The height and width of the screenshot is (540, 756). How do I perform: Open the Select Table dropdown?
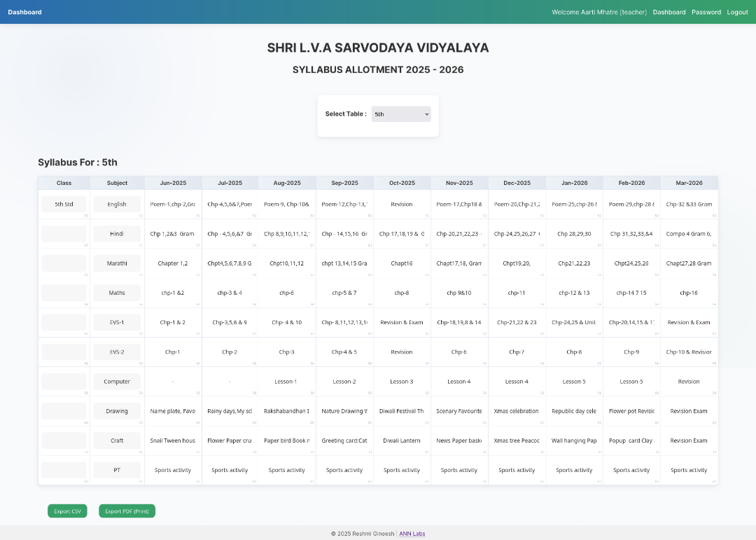[401, 114]
